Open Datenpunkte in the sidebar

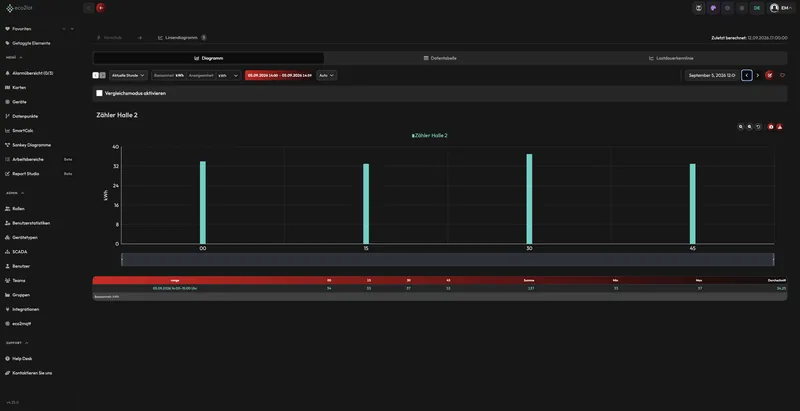[21, 116]
